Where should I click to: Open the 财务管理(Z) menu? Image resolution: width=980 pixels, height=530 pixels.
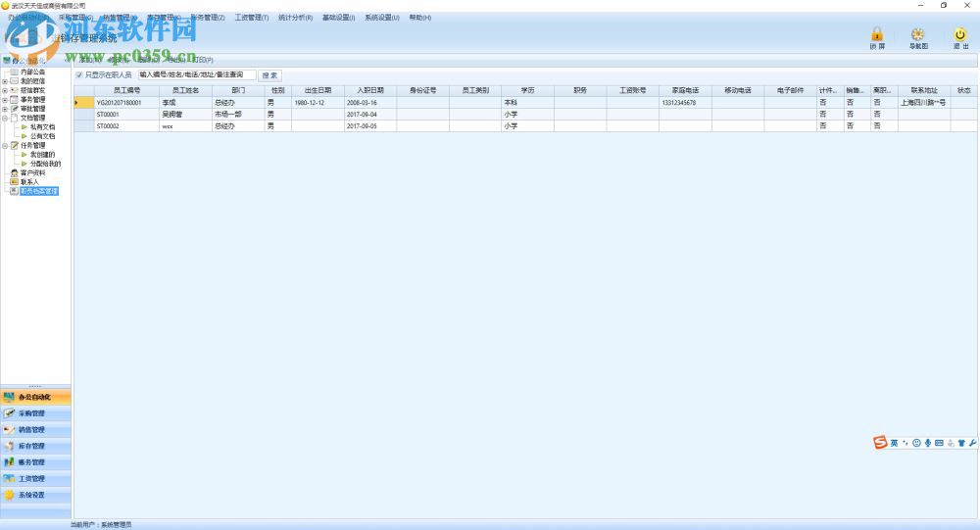click(x=208, y=18)
